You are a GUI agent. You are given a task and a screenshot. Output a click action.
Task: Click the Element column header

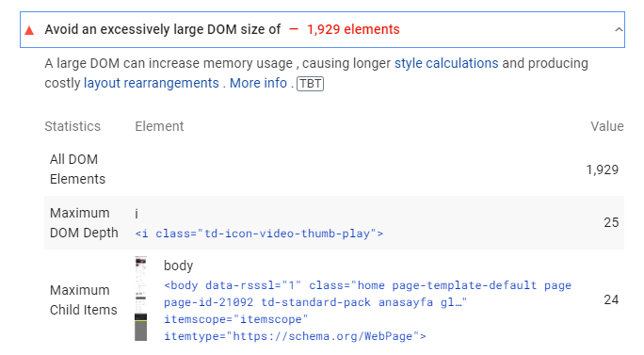(159, 126)
